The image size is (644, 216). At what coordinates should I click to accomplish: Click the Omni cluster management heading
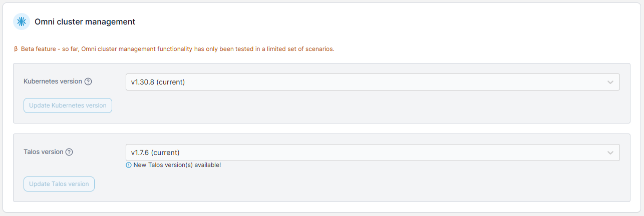tap(85, 22)
